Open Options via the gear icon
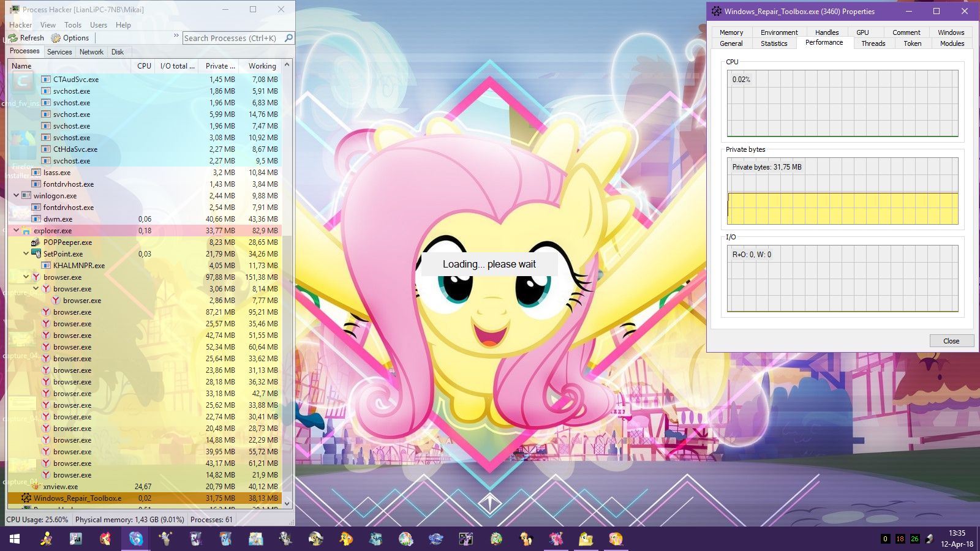 pyautogui.click(x=56, y=38)
